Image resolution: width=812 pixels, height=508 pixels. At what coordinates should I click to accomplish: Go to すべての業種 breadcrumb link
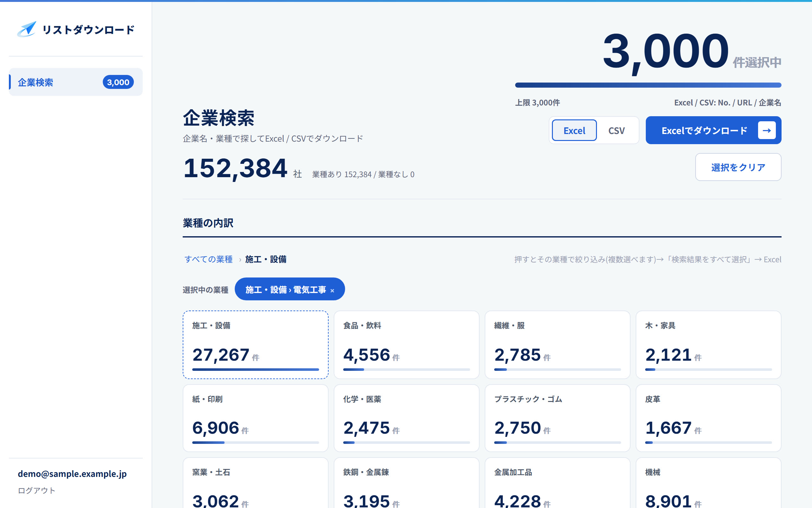[x=208, y=259]
